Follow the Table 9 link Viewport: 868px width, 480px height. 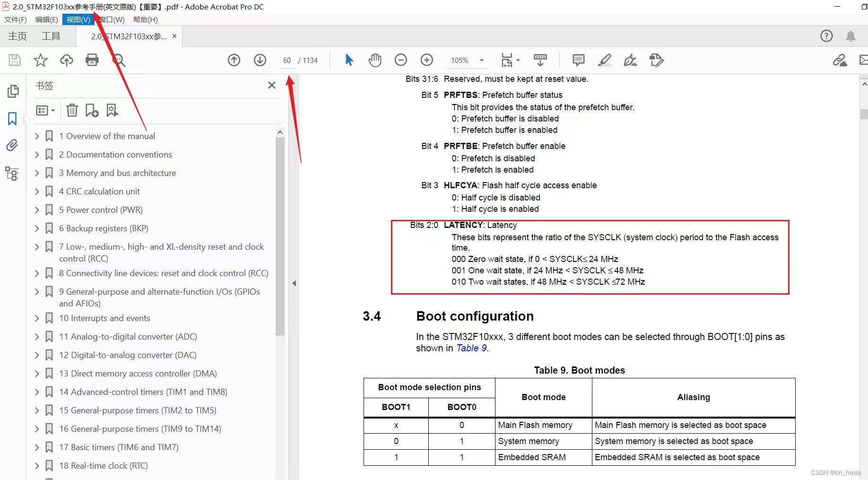click(471, 348)
